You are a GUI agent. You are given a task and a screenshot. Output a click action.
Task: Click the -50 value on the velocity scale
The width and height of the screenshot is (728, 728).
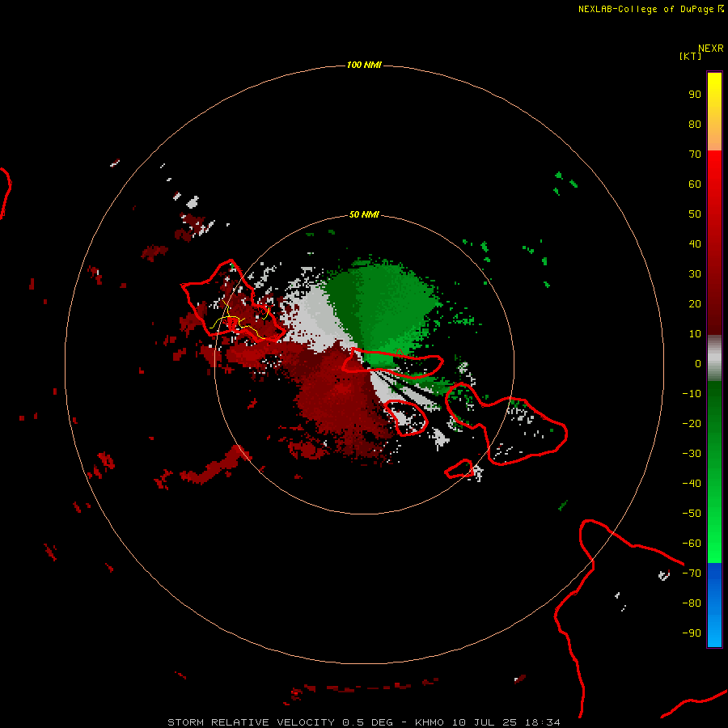coord(692,514)
